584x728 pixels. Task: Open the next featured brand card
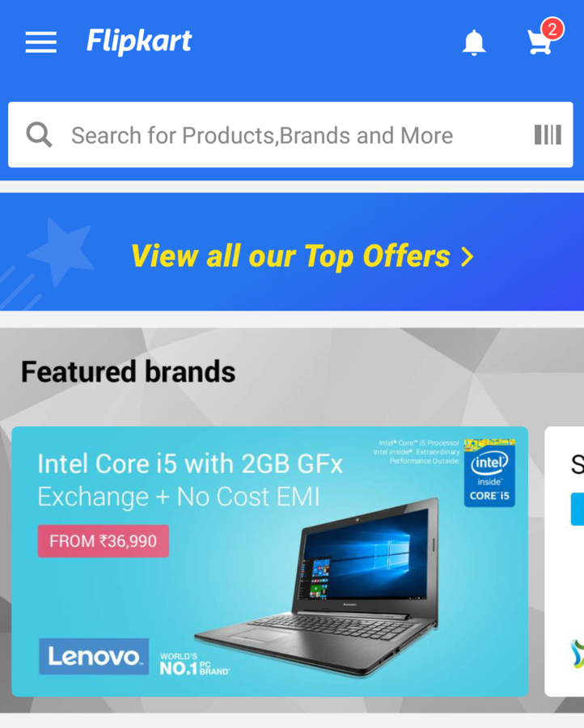[564, 561]
